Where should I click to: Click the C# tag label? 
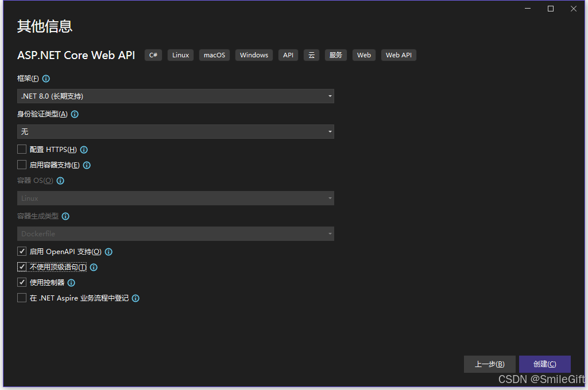(153, 55)
